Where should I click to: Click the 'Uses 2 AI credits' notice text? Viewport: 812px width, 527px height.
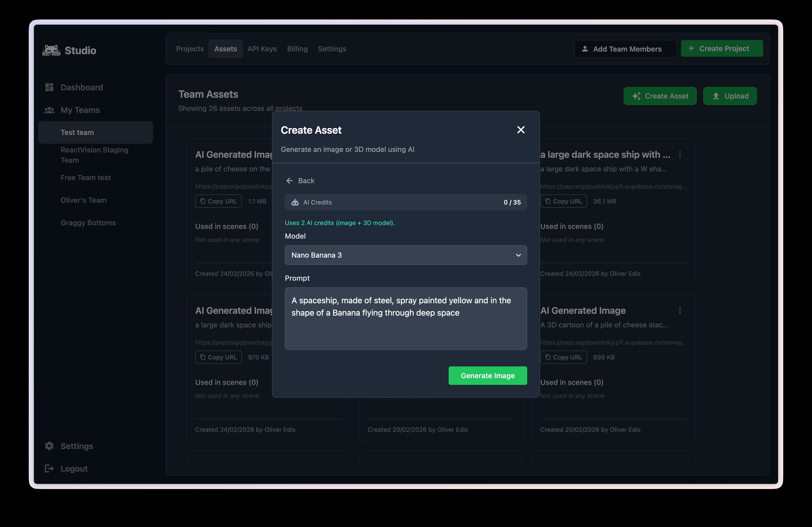[340, 223]
